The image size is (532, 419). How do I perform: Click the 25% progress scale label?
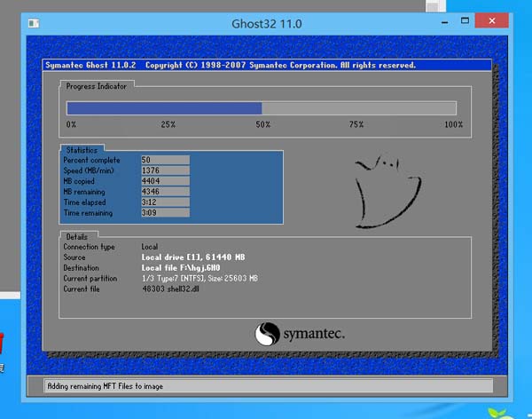point(168,124)
